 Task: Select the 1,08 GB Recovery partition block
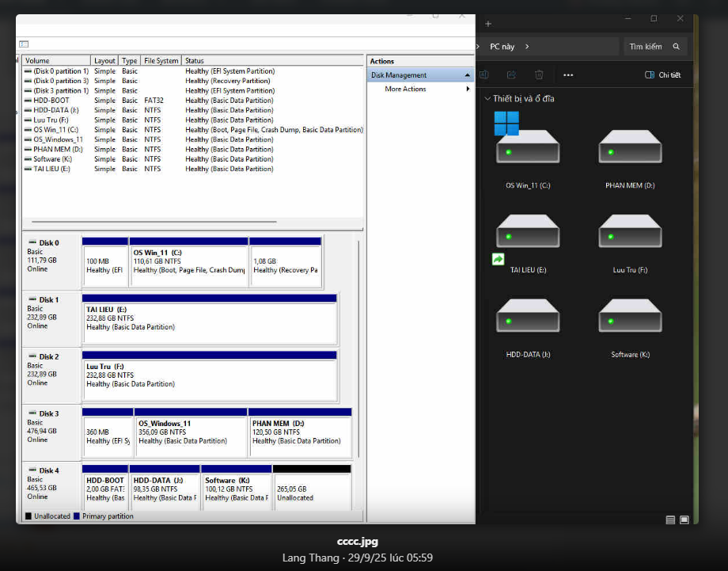[x=285, y=262]
